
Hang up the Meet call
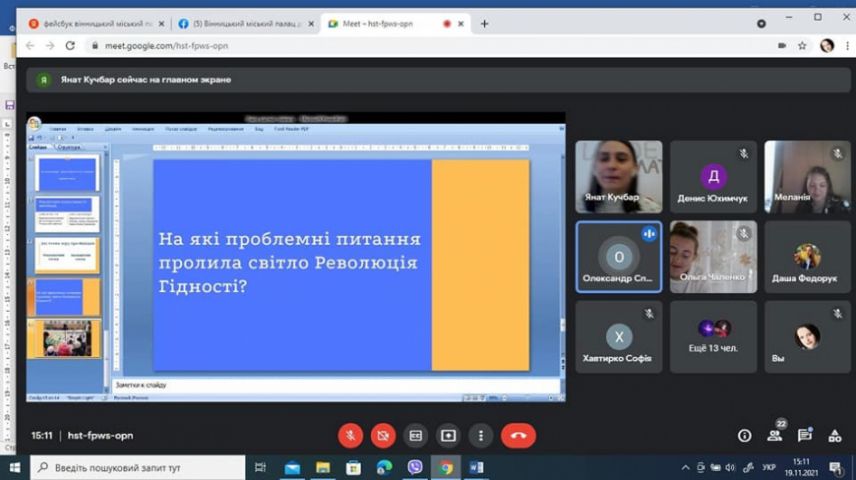pos(518,435)
